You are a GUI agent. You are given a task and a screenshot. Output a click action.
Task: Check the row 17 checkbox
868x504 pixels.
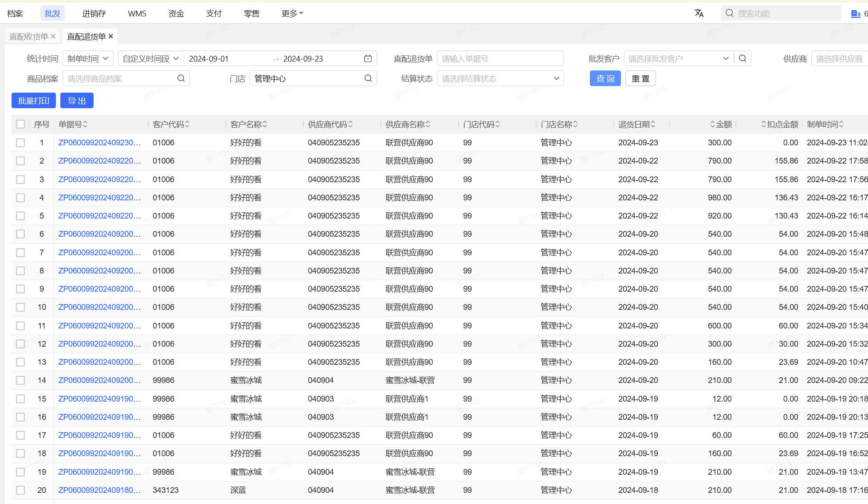tap(20, 435)
